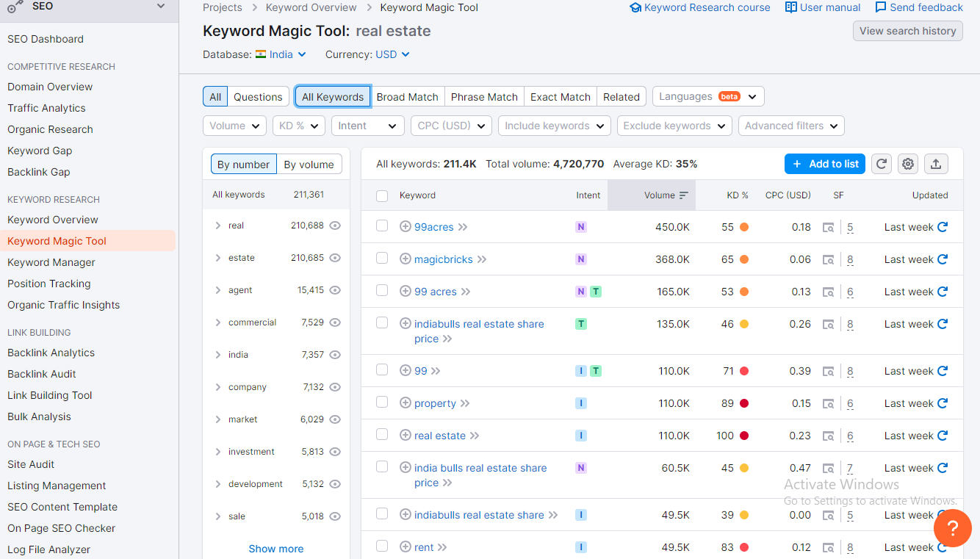Viewport: 980px width, 559px height.
Task: Toggle eye icon for the agent group
Action: [x=335, y=290]
